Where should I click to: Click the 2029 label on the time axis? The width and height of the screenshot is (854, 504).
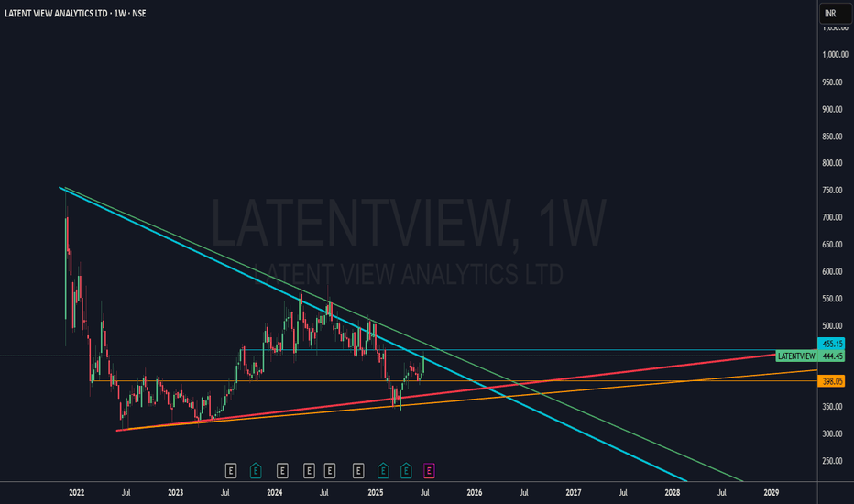tap(772, 493)
